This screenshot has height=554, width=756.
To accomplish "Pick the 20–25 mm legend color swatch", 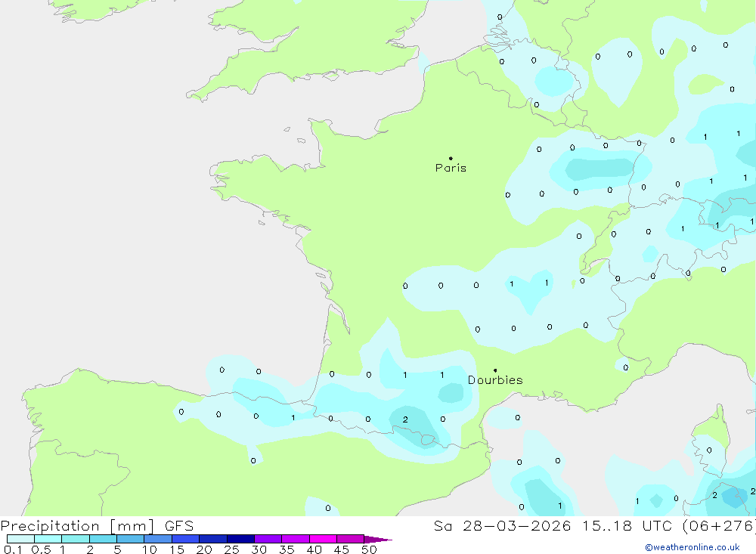I will click(212, 539).
